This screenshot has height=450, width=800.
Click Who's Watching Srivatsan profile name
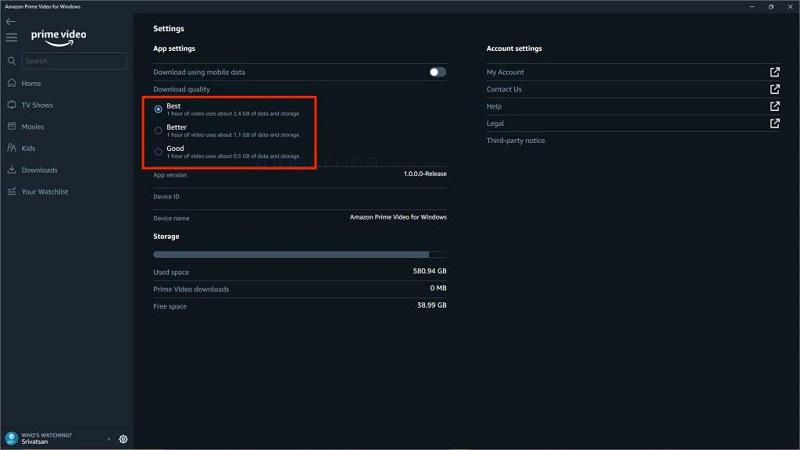coord(35,442)
